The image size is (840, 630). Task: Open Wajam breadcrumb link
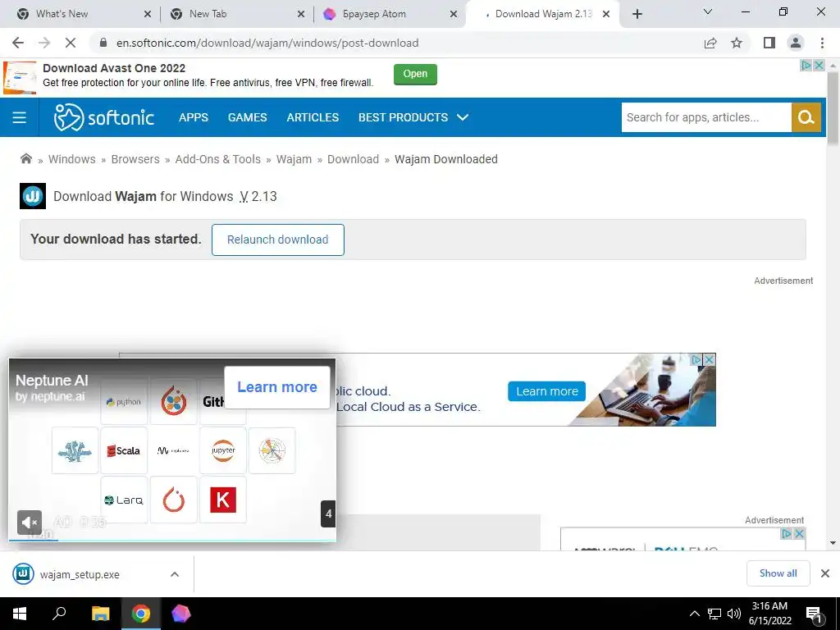pos(294,159)
